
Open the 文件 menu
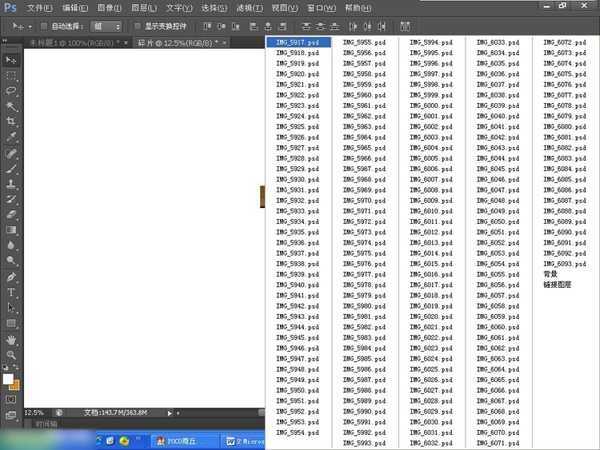[40, 7]
